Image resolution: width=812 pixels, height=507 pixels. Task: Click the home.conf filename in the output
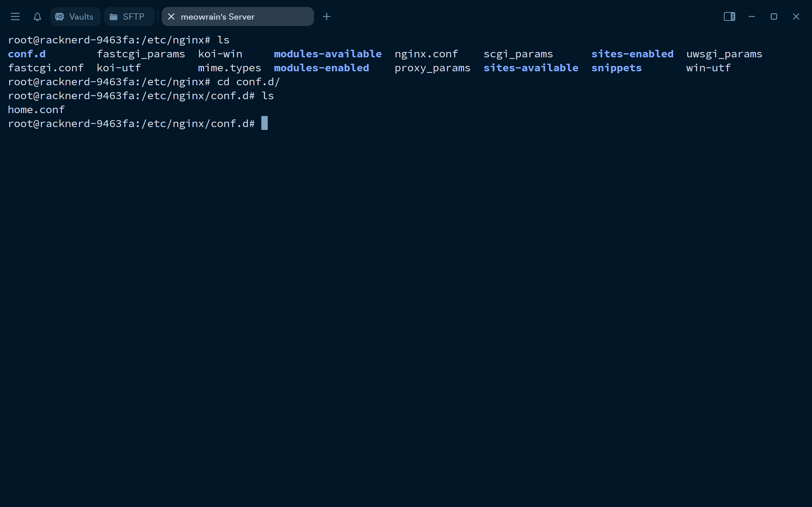[x=36, y=110]
